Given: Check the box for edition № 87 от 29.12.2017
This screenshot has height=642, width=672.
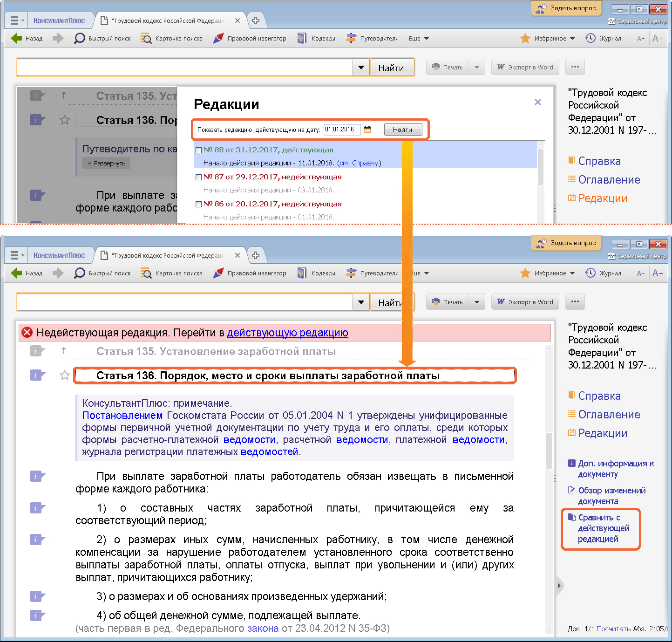Looking at the screenshot, I should [x=199, y=177].
